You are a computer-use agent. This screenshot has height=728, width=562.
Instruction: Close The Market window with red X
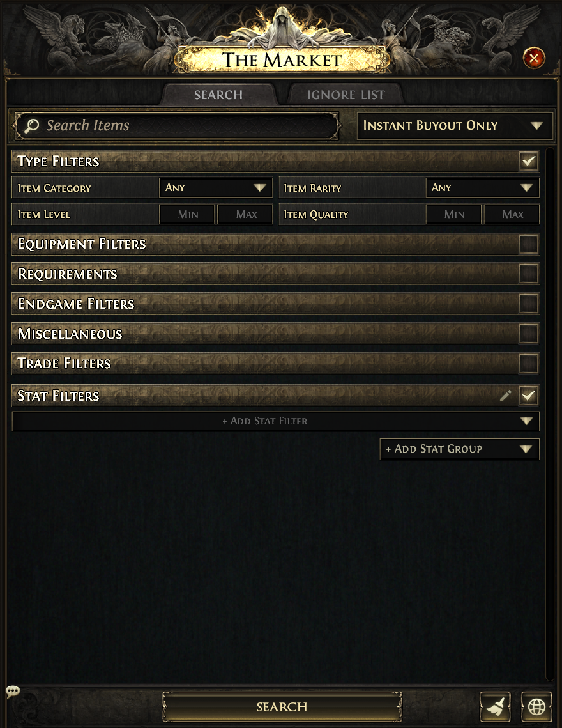(534, 58)
